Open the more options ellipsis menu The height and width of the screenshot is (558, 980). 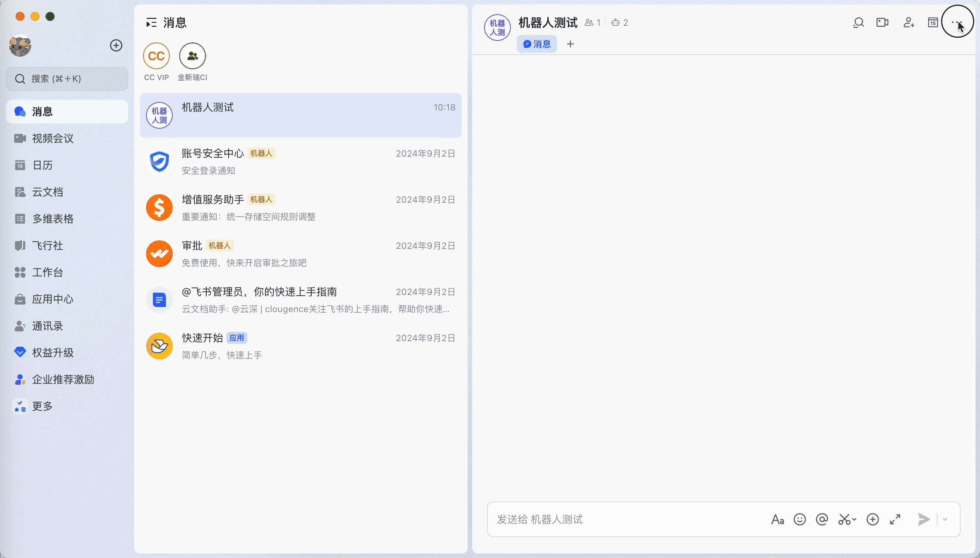(957, 23)
